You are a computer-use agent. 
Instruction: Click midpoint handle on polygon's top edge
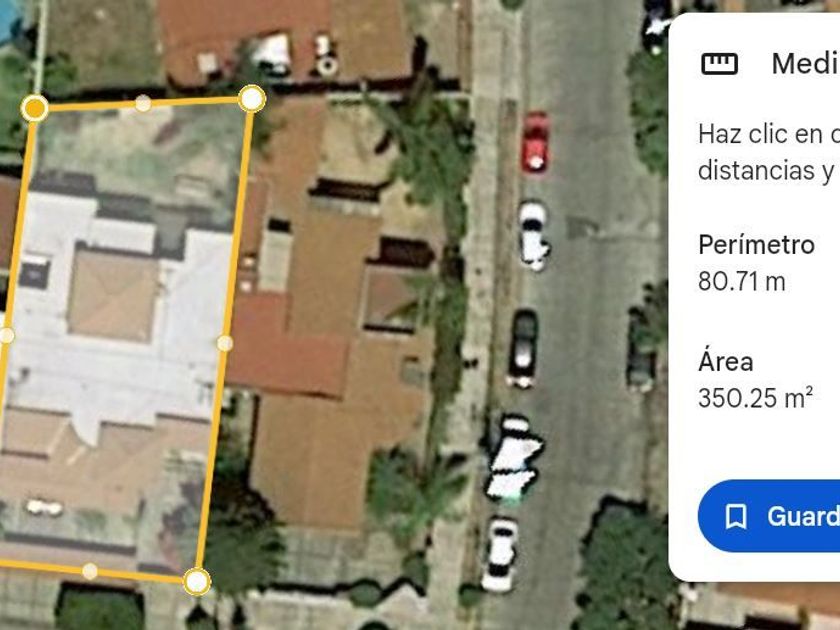tap(142, 103)
